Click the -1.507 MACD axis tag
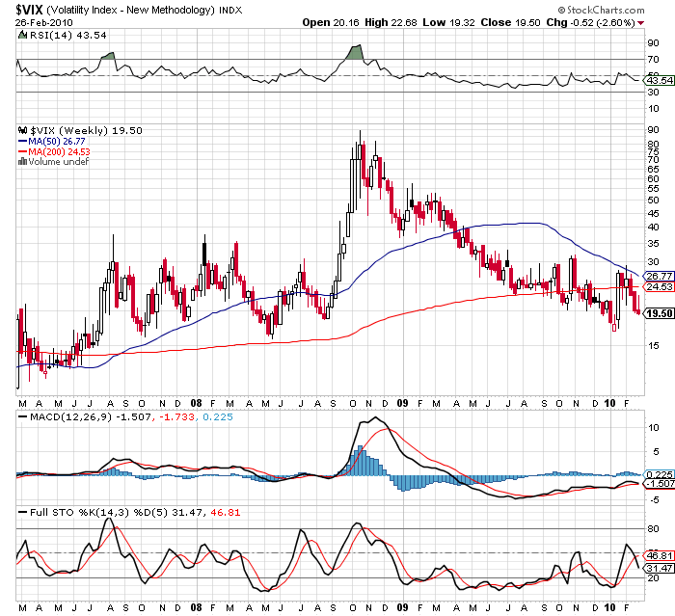 (x=661, y=483)
